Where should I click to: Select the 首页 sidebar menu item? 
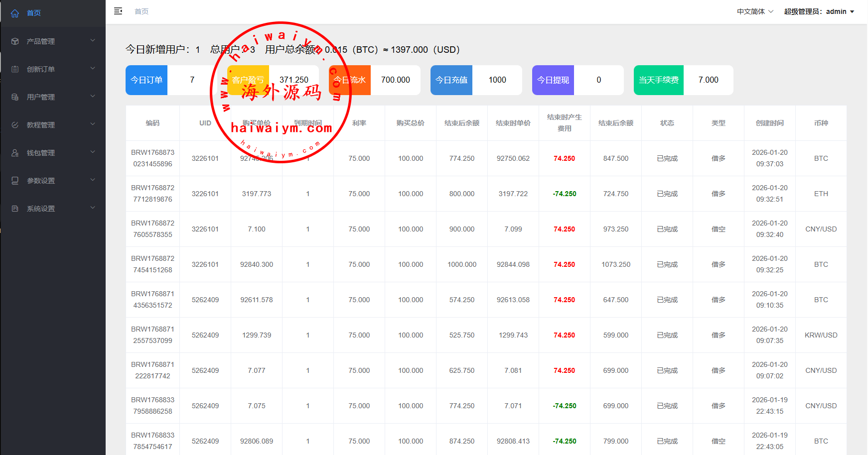click(34, 13)
